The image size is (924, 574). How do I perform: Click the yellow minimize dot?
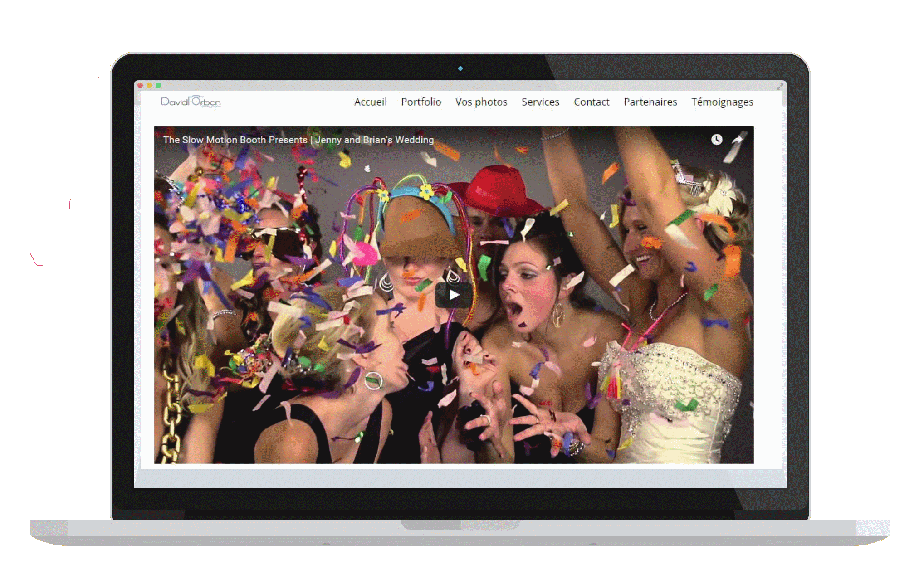[x=149, y=85]
